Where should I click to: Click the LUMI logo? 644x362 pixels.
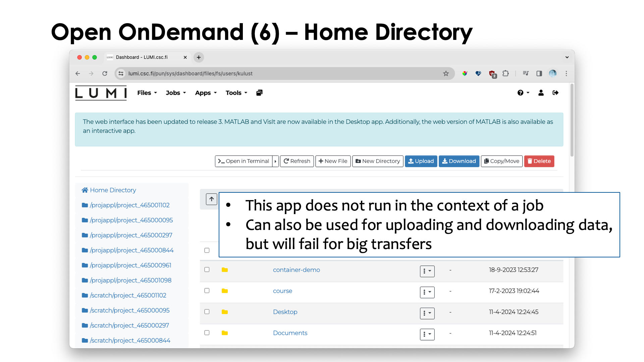[101, 93]
